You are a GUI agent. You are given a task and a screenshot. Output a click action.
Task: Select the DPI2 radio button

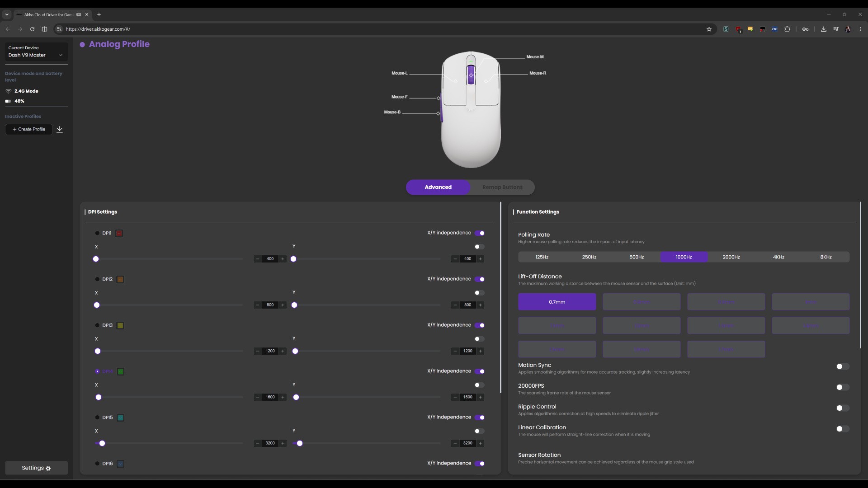tap(97, 279)
